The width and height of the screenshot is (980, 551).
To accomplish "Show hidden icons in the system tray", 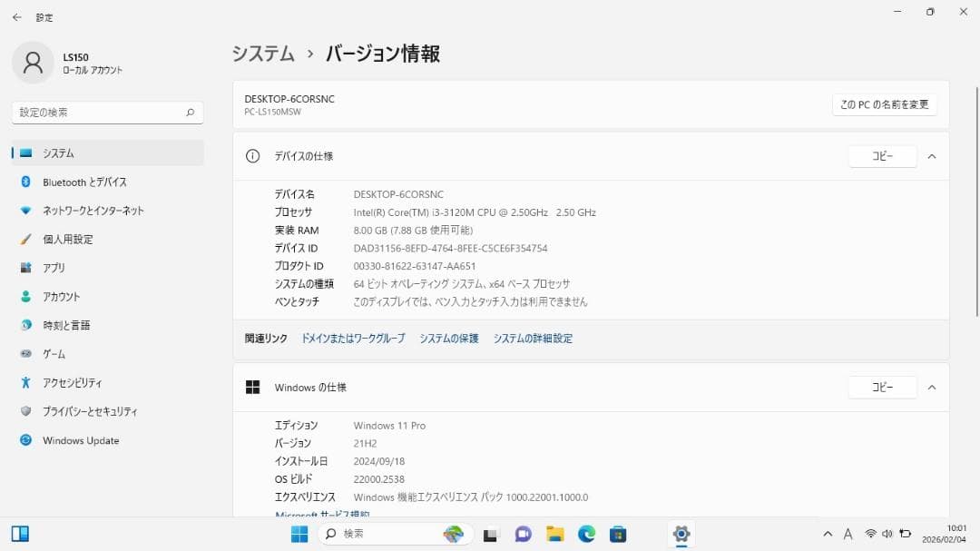I will 828,534.
